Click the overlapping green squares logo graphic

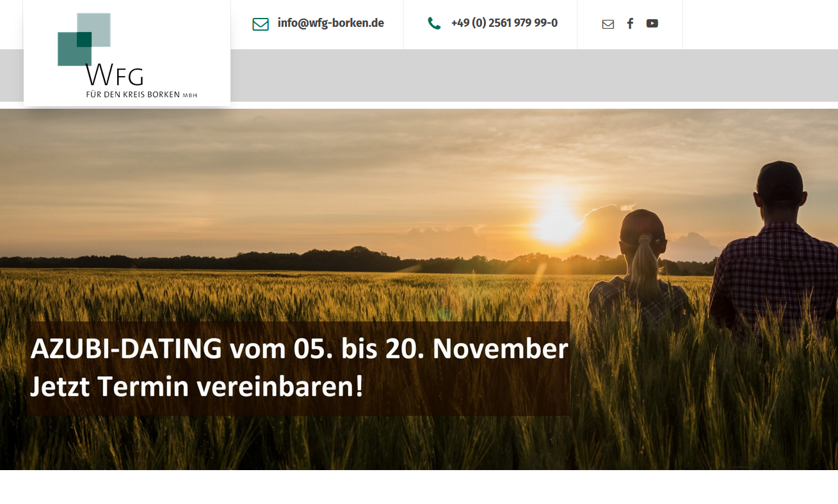coord(84,39)
